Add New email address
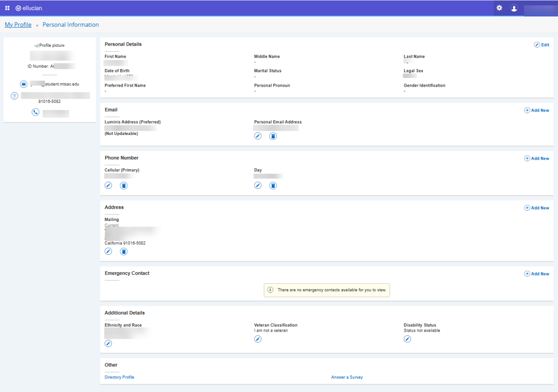The image size is (558, 392). point(537,111)
